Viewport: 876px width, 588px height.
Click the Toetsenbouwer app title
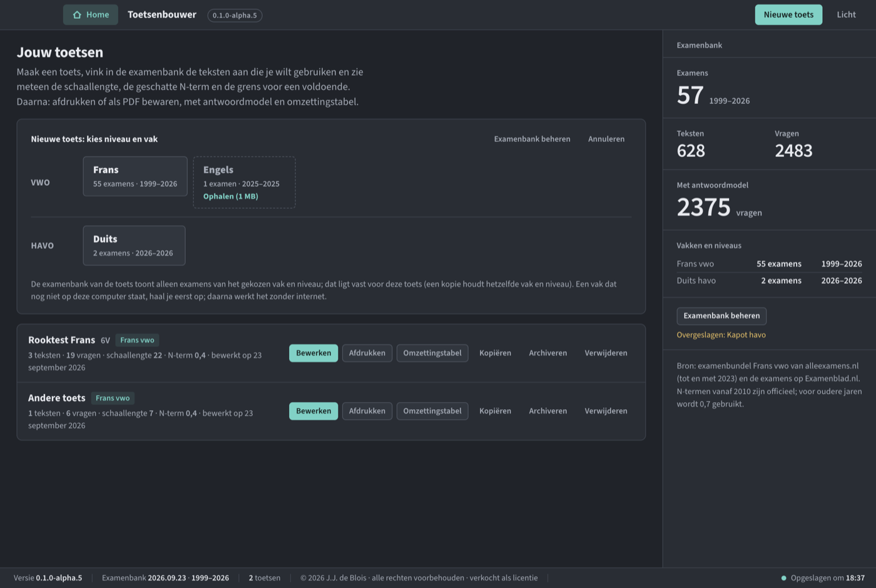pos(162,14)
